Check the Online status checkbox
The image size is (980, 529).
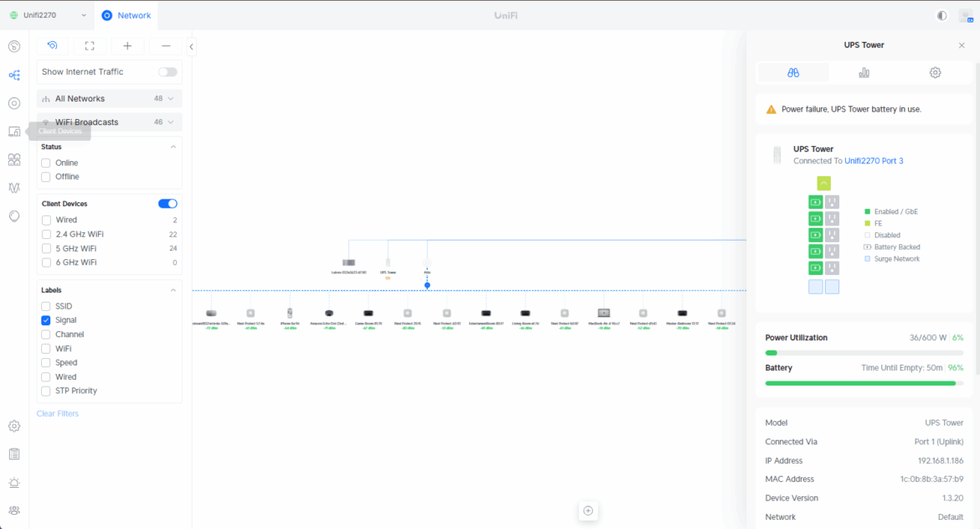46,163
